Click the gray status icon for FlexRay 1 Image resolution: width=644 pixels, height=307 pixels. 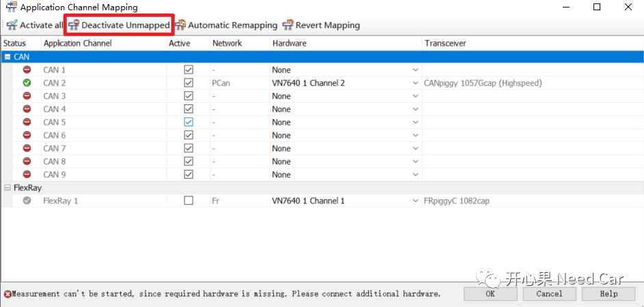[x=27, y=201]
